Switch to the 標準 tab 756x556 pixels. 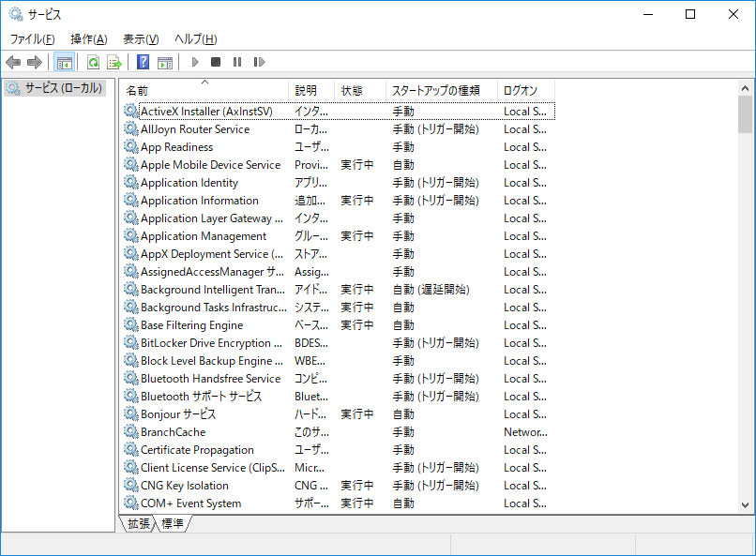click(173, 523)
